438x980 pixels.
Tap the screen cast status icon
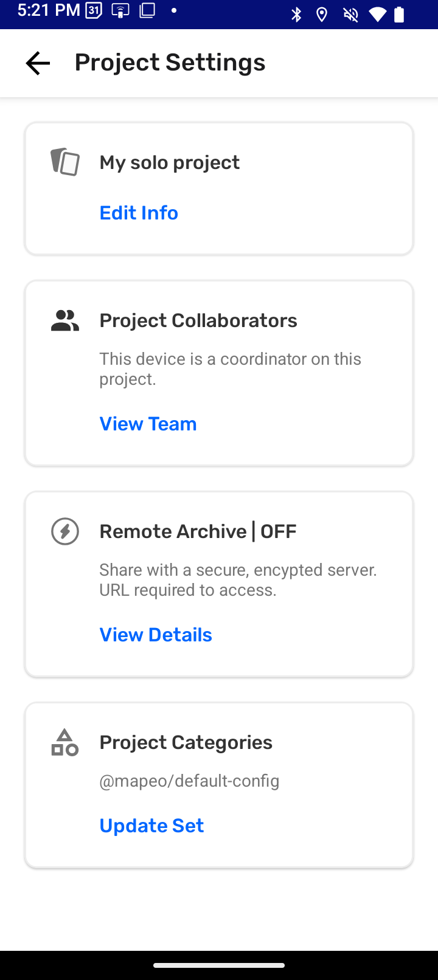point(120,11)
